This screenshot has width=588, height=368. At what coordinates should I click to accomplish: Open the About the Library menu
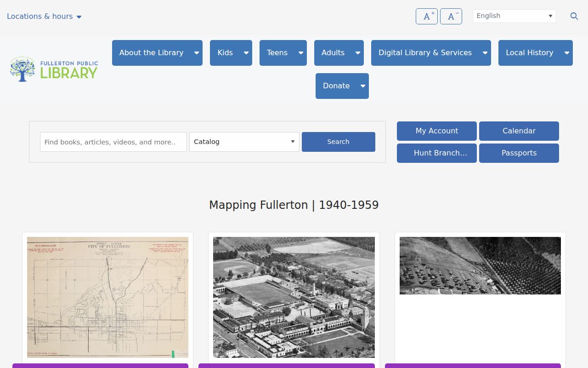tap(152, 53)
